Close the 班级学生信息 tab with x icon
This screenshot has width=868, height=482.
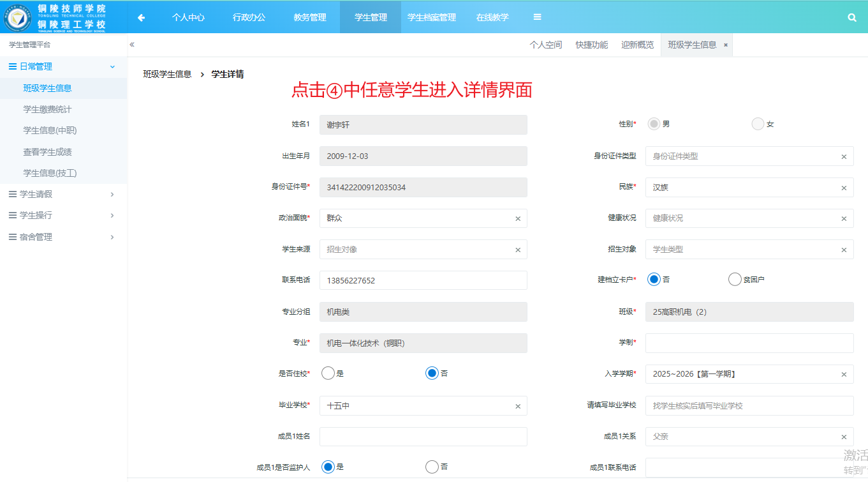point(726,45)
